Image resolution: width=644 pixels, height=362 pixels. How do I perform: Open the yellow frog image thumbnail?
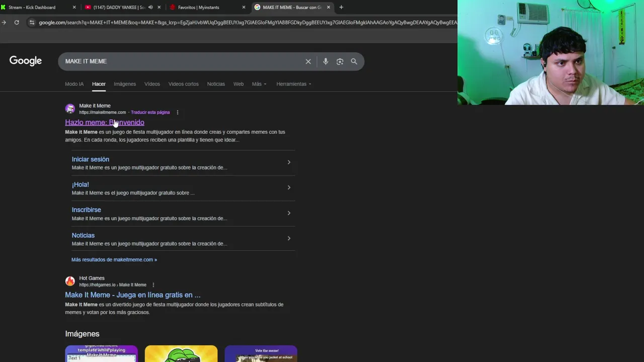[181, 353]
